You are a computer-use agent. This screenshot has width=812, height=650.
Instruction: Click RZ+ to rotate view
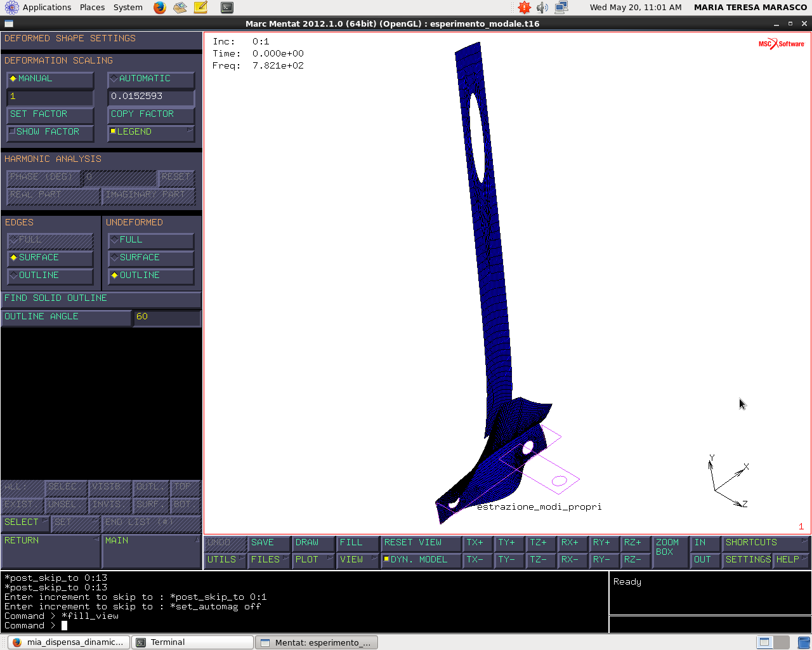[636, 543]
